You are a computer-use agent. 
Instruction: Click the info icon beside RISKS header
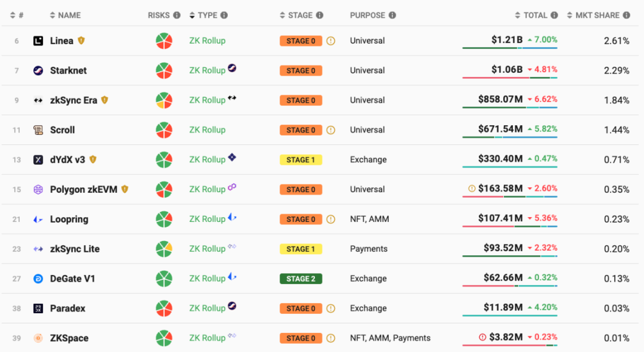coord(177,16)
